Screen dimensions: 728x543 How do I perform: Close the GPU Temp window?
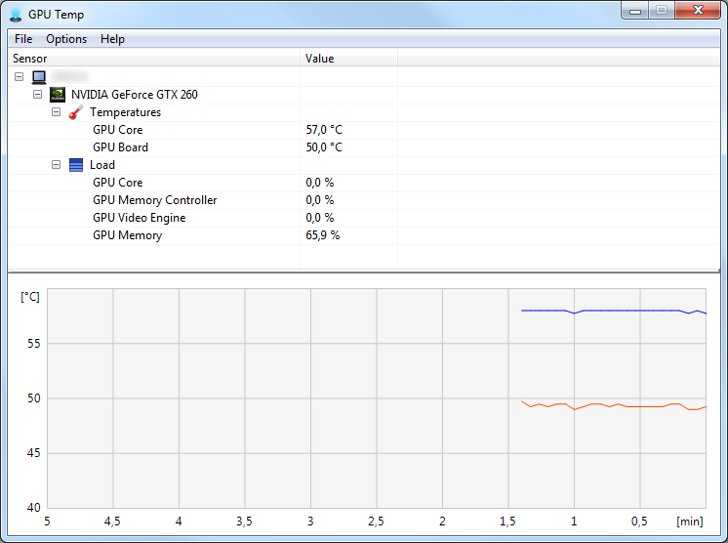pyautogui.click(x=698, y=11)
